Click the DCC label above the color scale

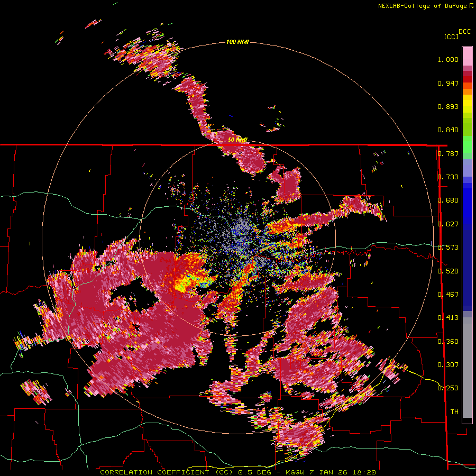(464, 32)
